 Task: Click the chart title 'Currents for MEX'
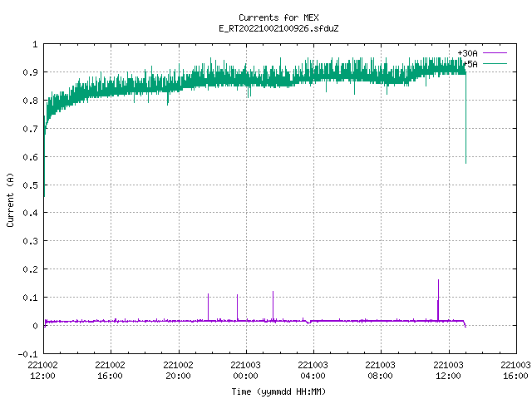[x=278, y=17]
